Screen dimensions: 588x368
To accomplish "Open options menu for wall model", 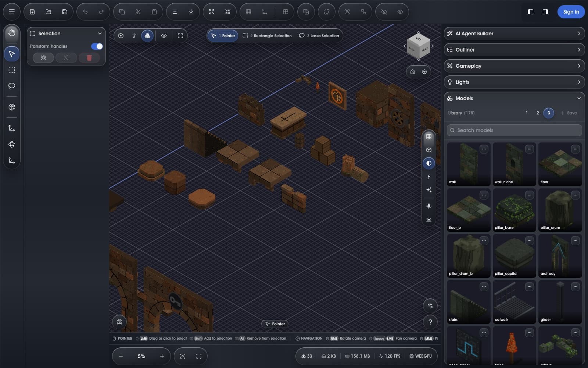I will point(484,149).
